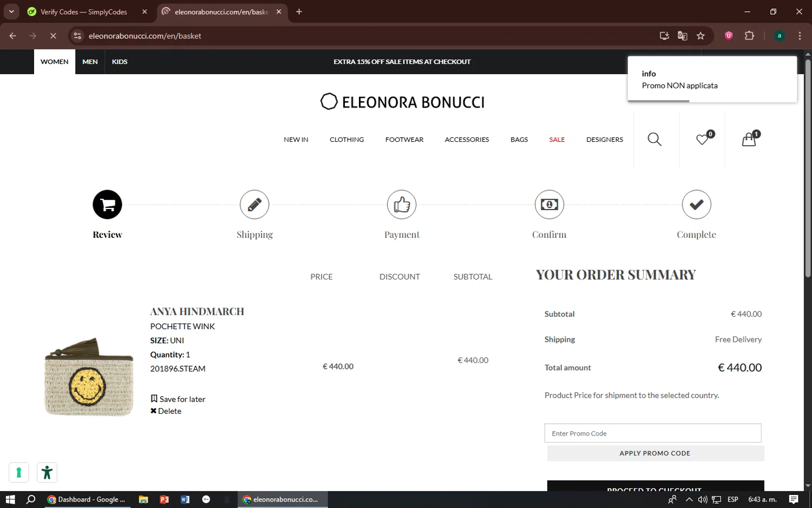Open the translate page icon

coord(683,36)
